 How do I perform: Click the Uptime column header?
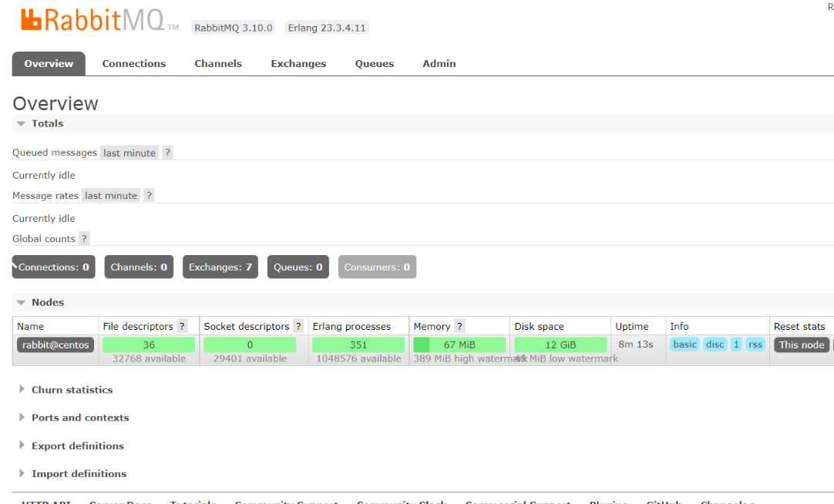click(x=632, y=326)
